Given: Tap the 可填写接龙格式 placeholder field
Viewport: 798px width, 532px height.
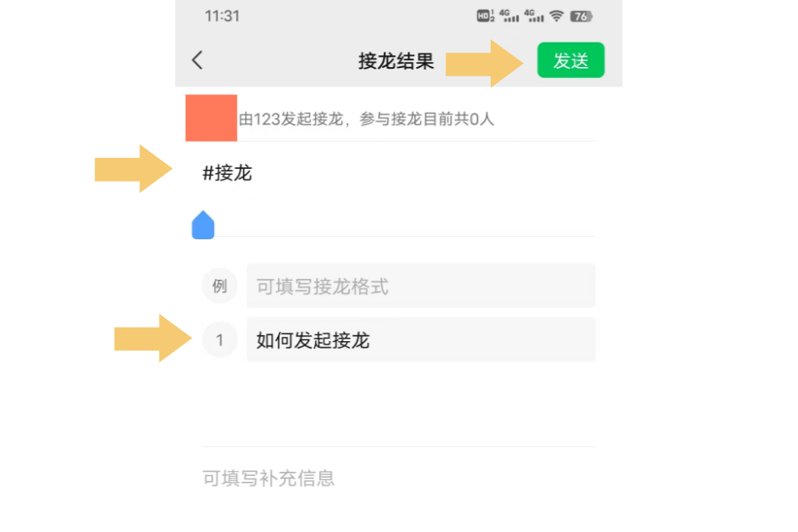Looking at the screenshot, I should click(x=420, y=285).
